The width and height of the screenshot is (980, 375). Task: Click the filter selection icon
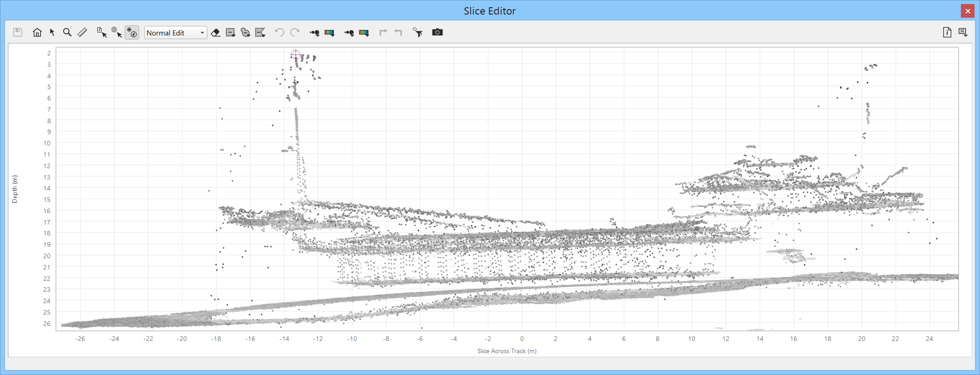click(x=417, y=32)
